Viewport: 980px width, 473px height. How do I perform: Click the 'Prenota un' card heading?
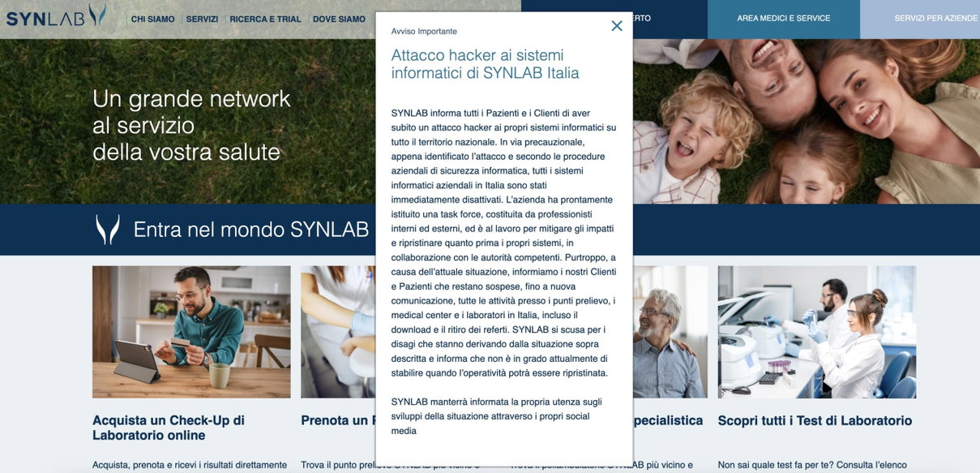click(x=337, y=420)
